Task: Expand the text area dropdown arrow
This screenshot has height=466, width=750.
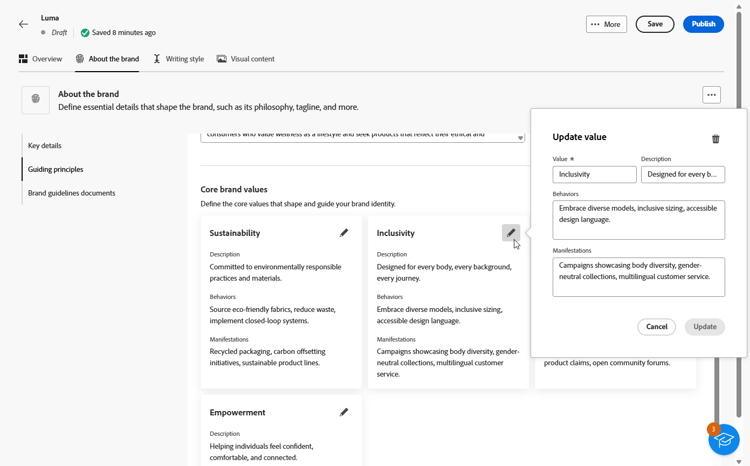Action: pos(520,138)
